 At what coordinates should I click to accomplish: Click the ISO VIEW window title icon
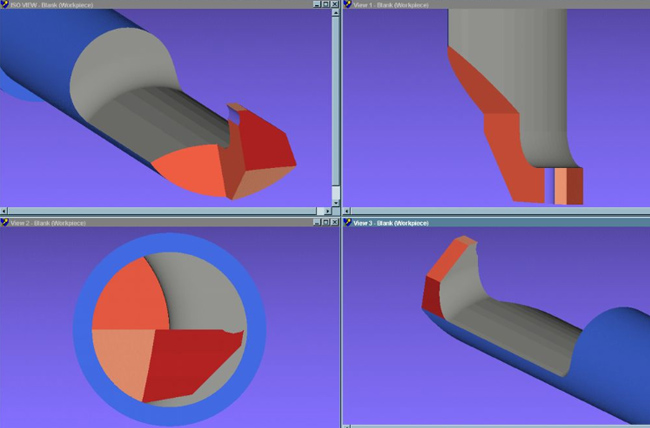point(4,5)
